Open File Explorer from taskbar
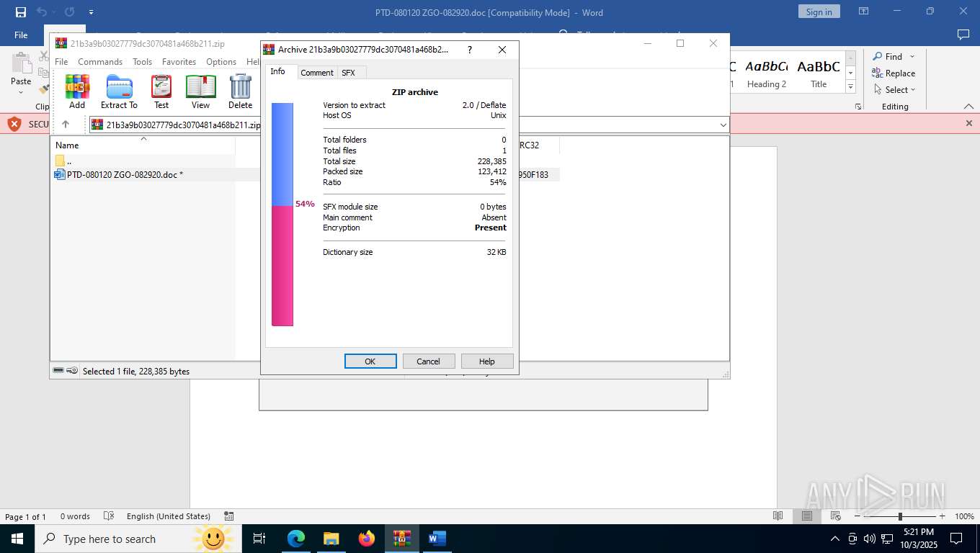The height and width of the screenshot is (553, 980). pyautogui.click(x=331, y=539)
